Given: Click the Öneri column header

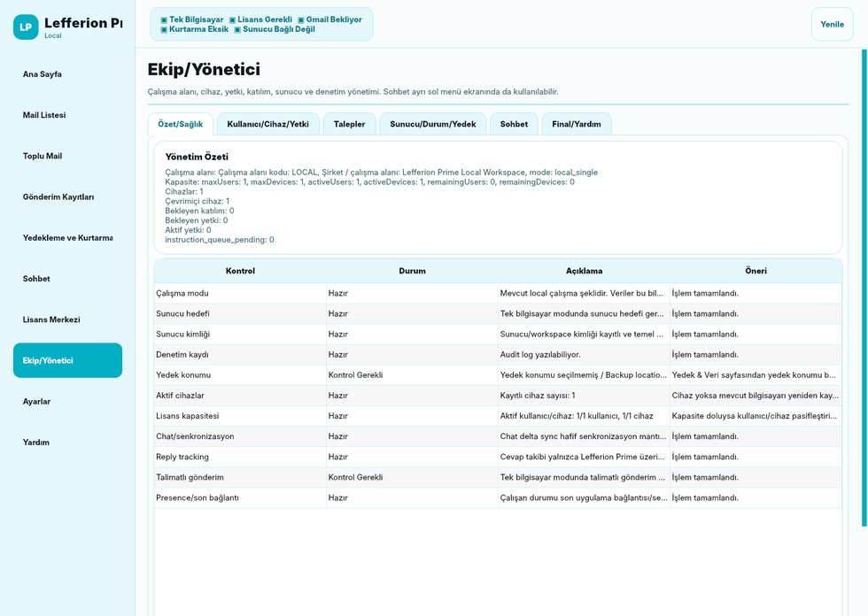Looking at the screenshot, I should 756,271.
